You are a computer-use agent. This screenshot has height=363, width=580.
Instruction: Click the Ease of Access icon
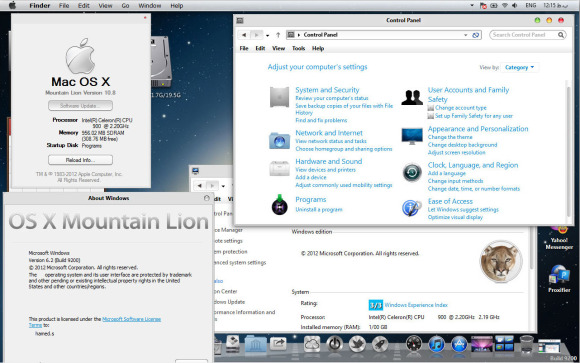(x=412, y=208)
